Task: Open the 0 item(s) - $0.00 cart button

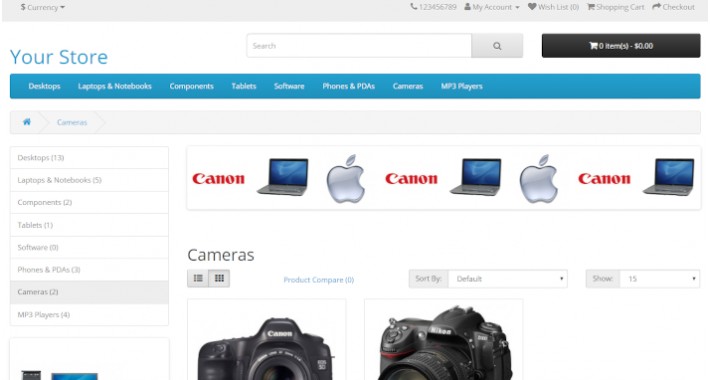Action: pyautogui.click(x=621, y=46)
